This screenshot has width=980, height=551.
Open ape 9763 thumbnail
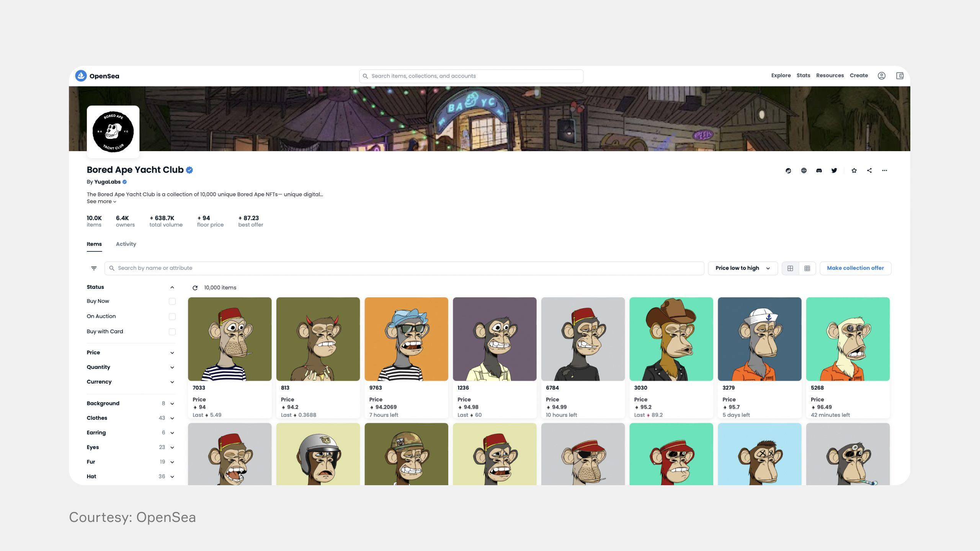pos(406,339)
